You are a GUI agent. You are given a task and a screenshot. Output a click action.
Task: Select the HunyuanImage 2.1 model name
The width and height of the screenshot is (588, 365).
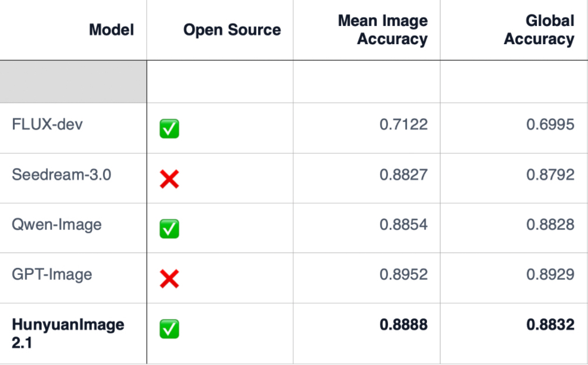pos(68,333)
